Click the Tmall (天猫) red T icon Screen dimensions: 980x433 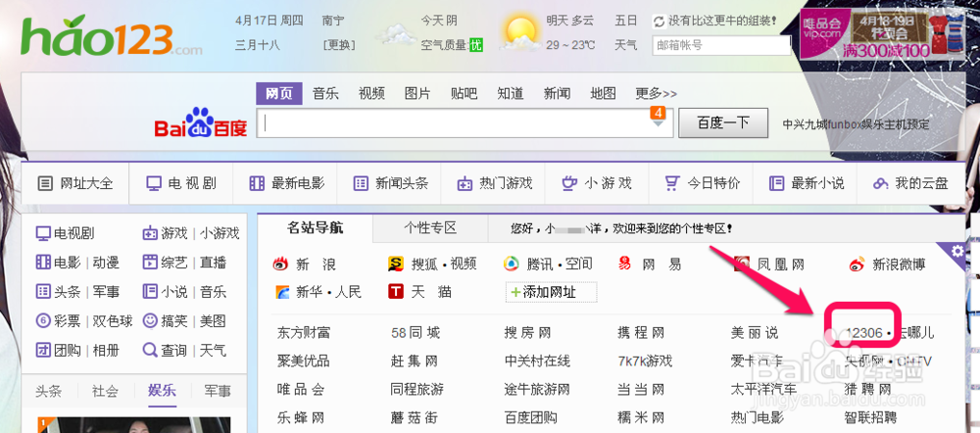(x=395, y=292)
